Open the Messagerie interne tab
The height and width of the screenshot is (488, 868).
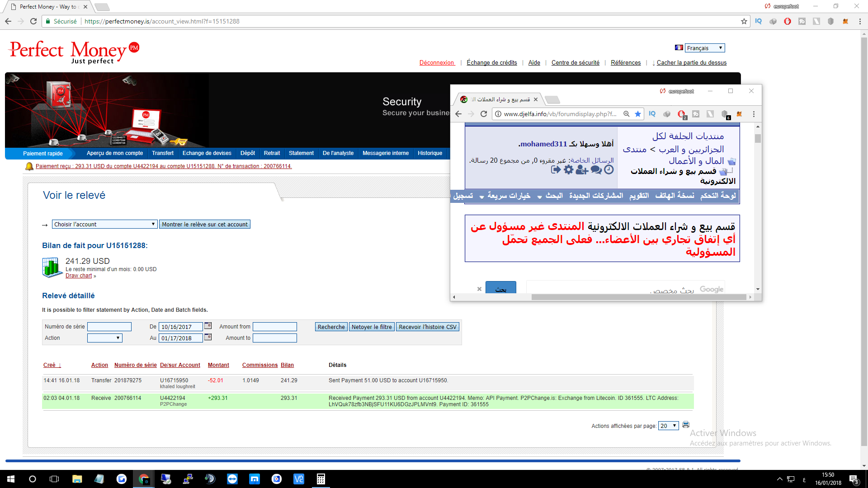(386, 153)
